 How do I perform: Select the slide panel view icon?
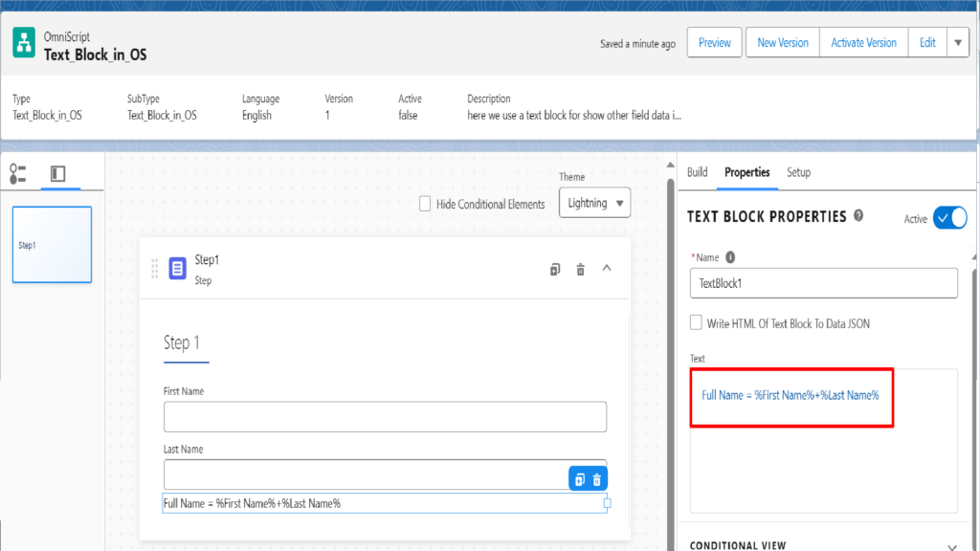click(x=57, y=174)
